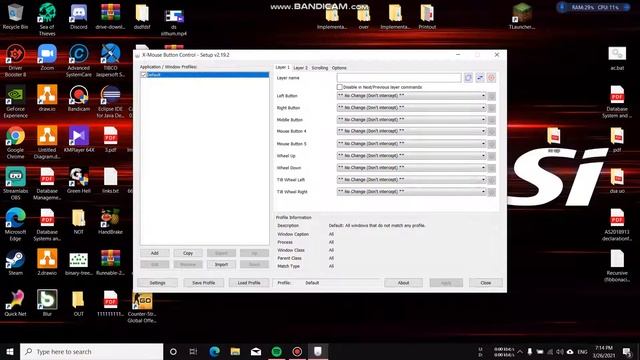This screenshot has width=640, height=360.
Task: Select KMPlayer 64X shortcut
Action: point(78,140)
